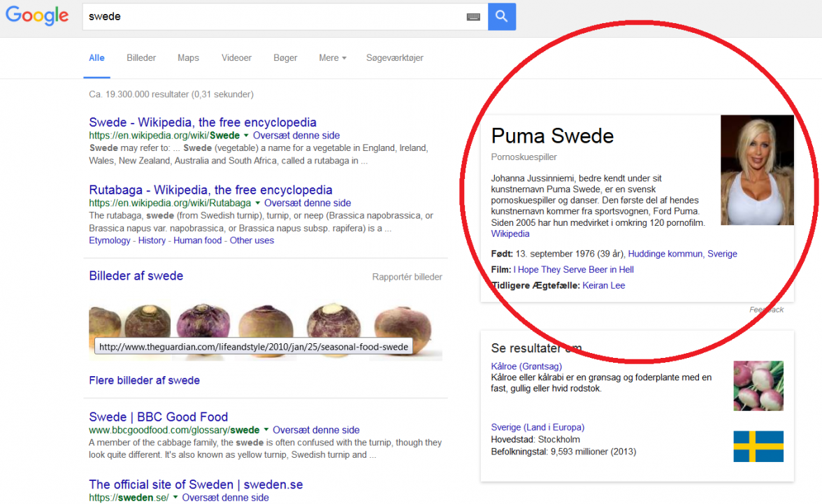Open the Maps tab
This screenshot has width=822, height=504.
tap(187, 58)
